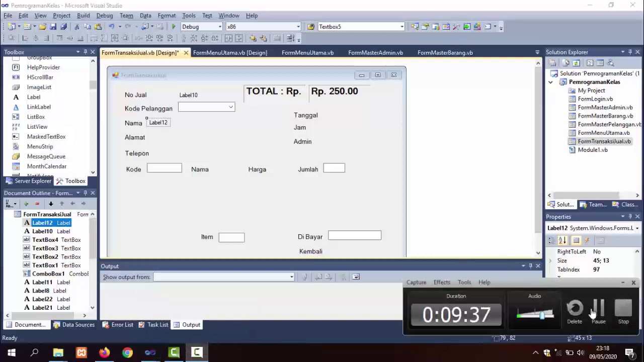Open the recorder's Effects menu
This screenshot has height=362, width=644.
442,283
